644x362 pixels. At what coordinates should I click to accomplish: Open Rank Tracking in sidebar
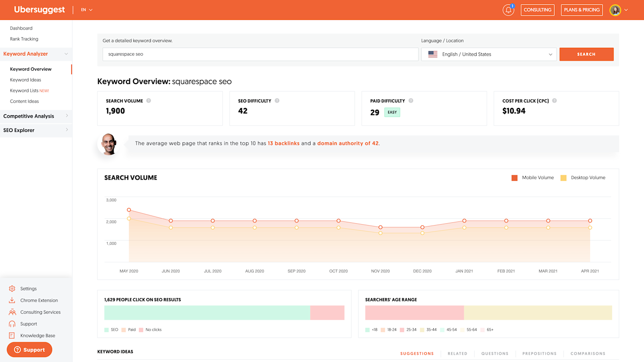tap(24, 39)
